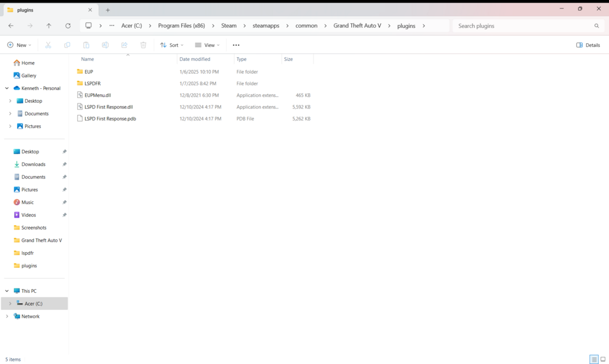Select the Cut icon in the toolbar
609x364 pixels.
(x=48, y=44)
